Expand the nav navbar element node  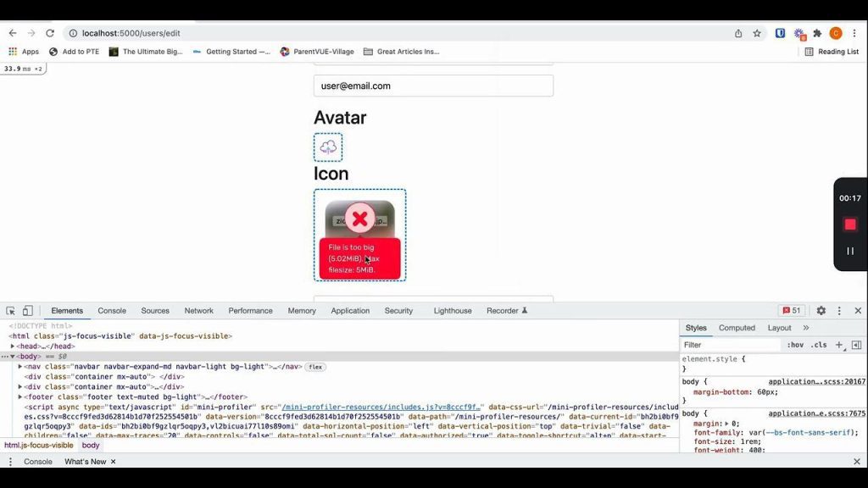coord(20,367)
